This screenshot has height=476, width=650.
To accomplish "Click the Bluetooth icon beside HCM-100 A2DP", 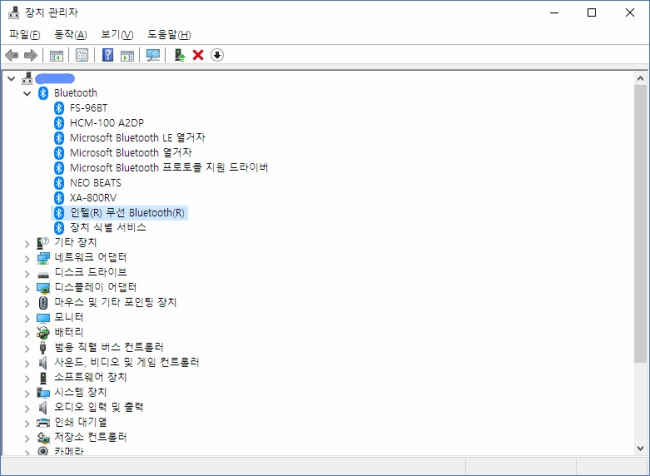I will pyautogui.click(x=59, y=123).
